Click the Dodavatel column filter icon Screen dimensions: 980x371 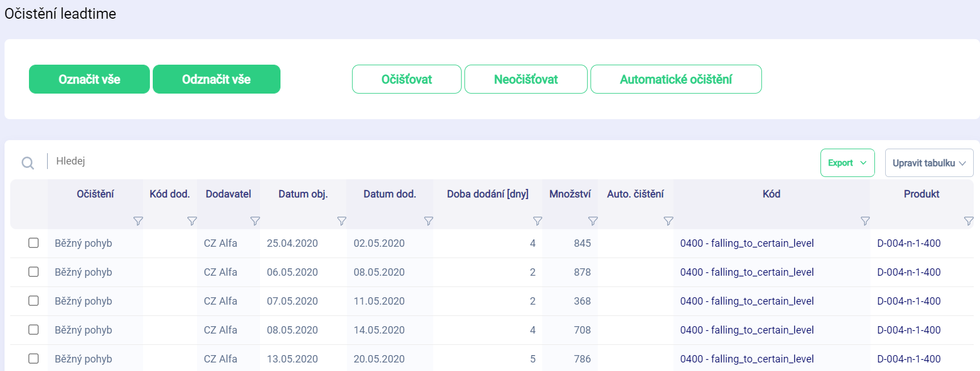click(x=255, y=221)
